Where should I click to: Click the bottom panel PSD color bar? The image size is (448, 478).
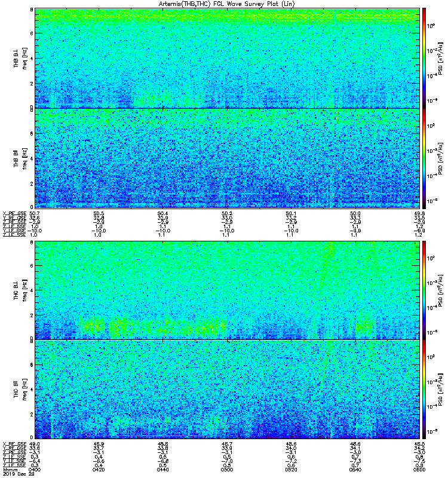[x=424, y=390]
